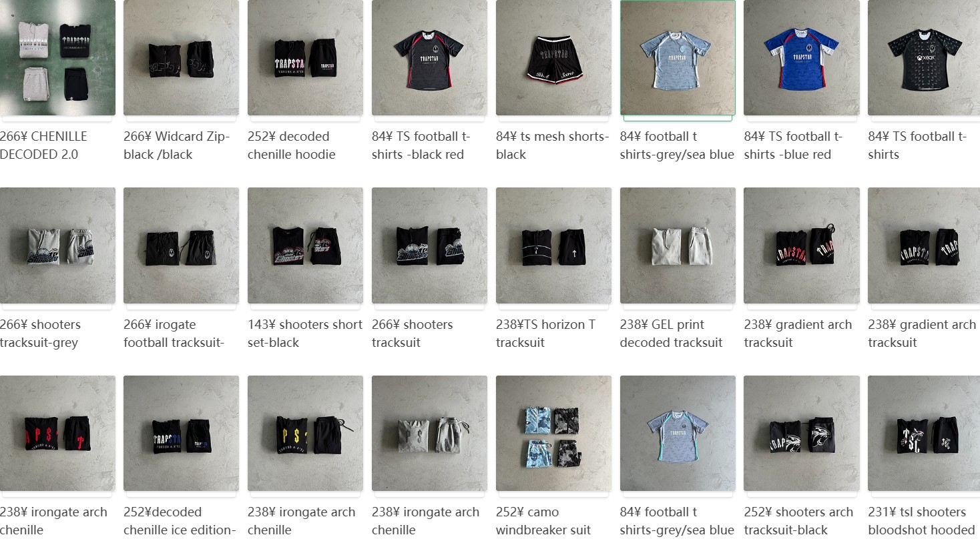Click the 252¥ shooters arch tracksuit-black title
This screenshot has height=541, width=980.
[x=798, y=521]
